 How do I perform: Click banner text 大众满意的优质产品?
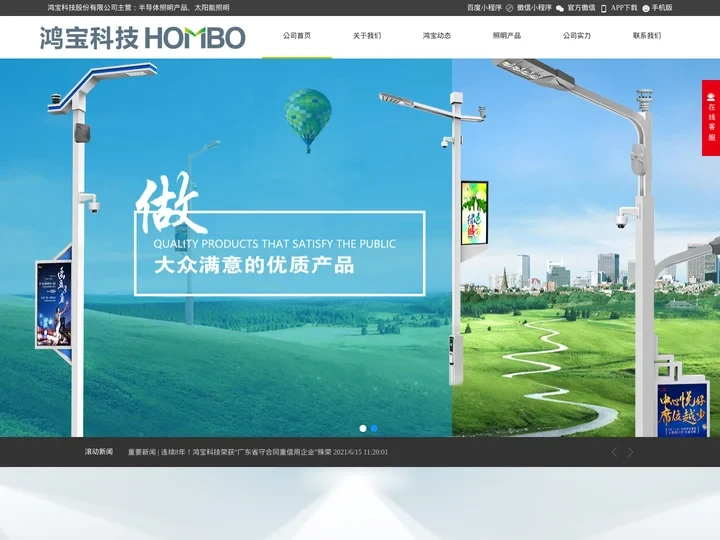point(254,265)
